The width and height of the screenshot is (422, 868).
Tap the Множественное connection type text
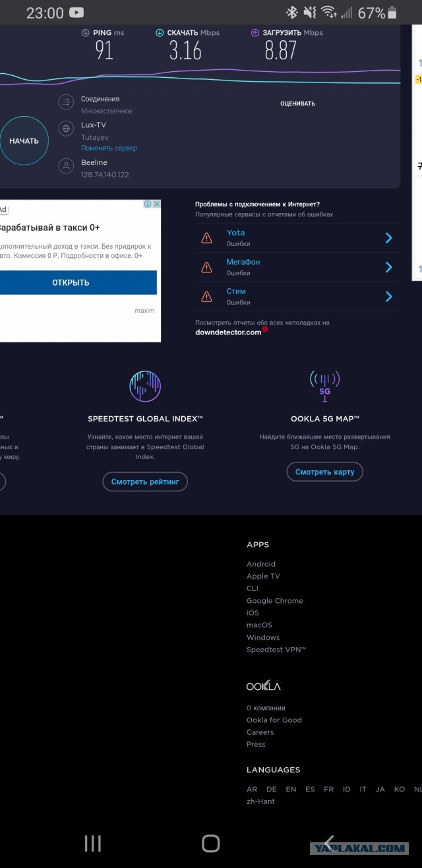[107, 111]
